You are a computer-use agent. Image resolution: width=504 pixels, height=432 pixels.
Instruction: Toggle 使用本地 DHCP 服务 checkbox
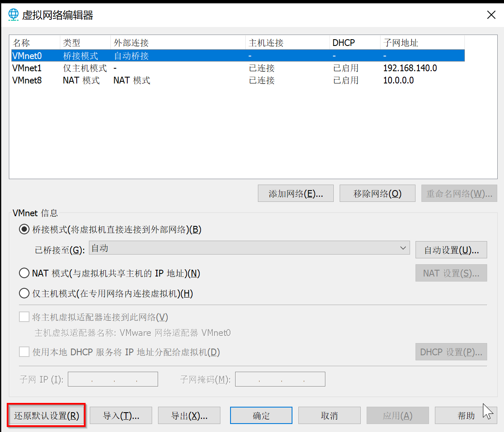(x=24, y=352)
